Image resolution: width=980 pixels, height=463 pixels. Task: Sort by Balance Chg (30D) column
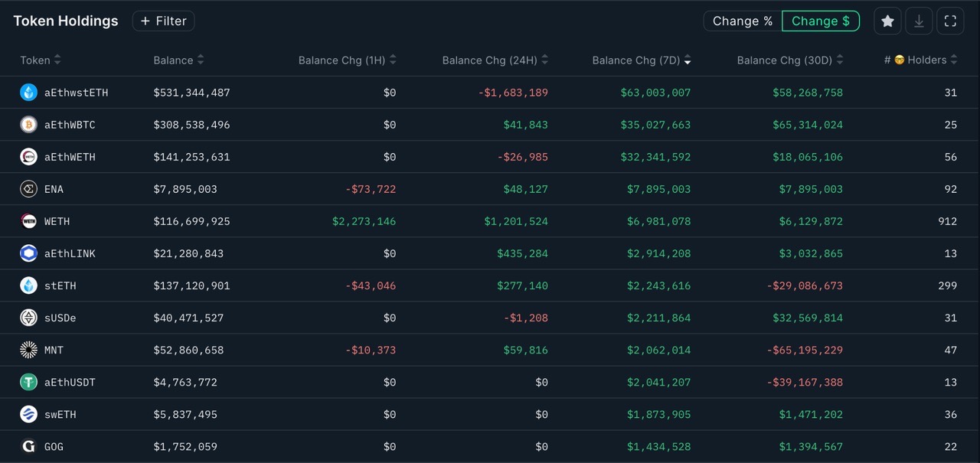coord(789,60)
